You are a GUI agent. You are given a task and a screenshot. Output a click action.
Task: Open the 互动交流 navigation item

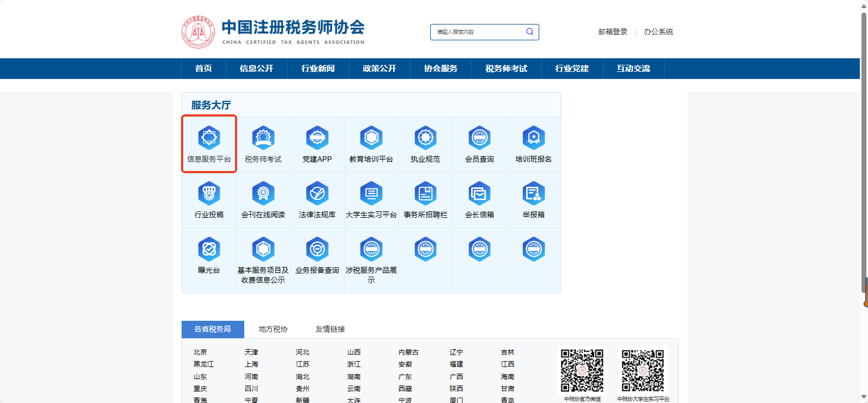tap(634, 69)
